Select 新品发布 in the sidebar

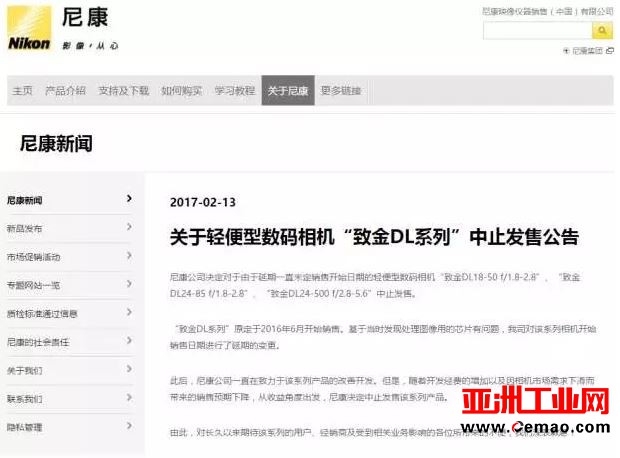click(25, 229)
